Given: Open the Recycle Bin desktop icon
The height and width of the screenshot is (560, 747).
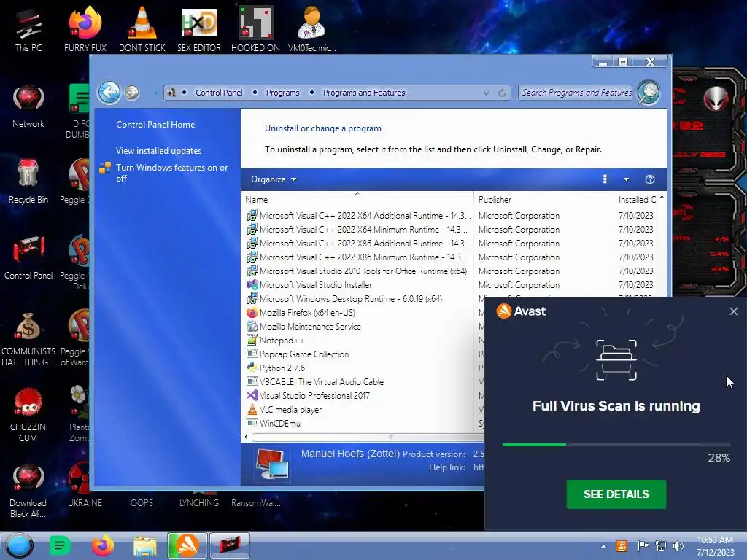Looking at the screenshot, I should (28, 182).
